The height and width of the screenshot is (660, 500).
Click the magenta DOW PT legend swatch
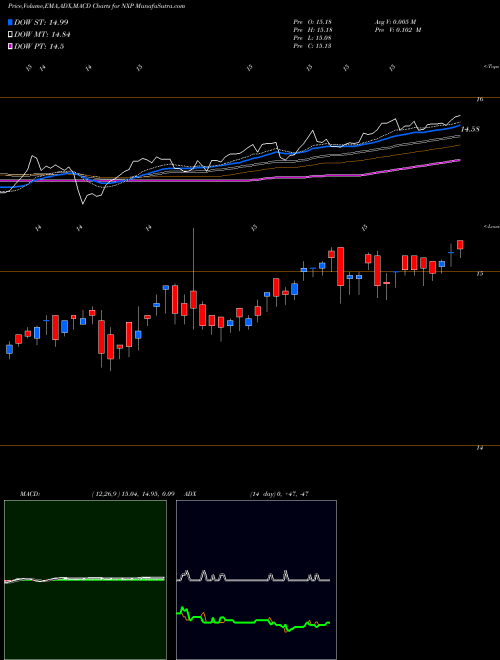pyautogui.click(x=10, y=47)
